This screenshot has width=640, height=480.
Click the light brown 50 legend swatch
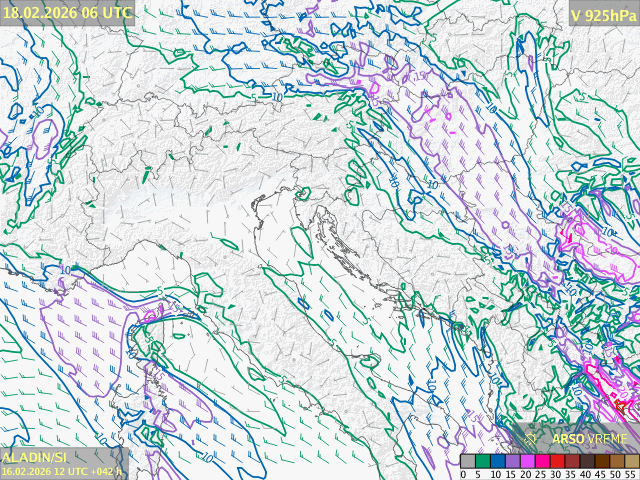click(x=617, y=460)
